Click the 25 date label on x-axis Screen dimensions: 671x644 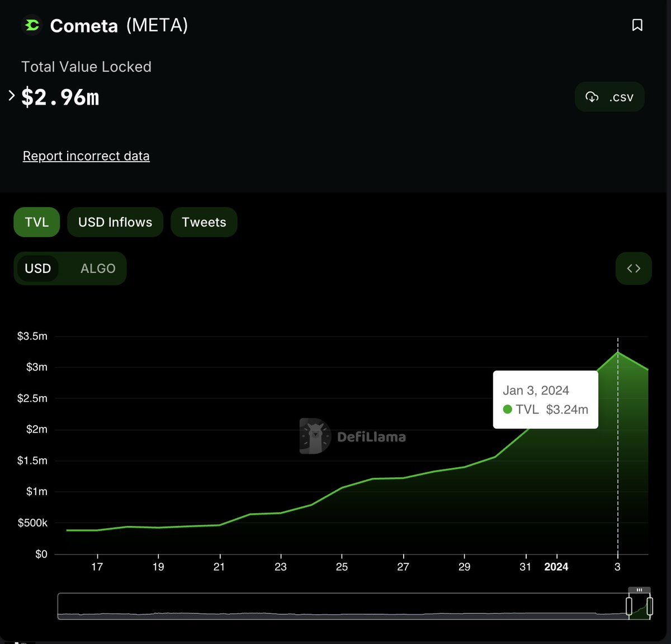coord(342,567)
